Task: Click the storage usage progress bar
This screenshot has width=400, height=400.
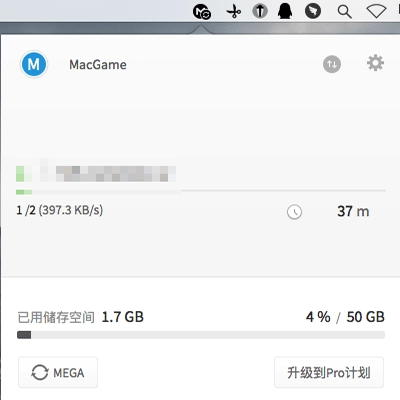Action: [201, 335]
